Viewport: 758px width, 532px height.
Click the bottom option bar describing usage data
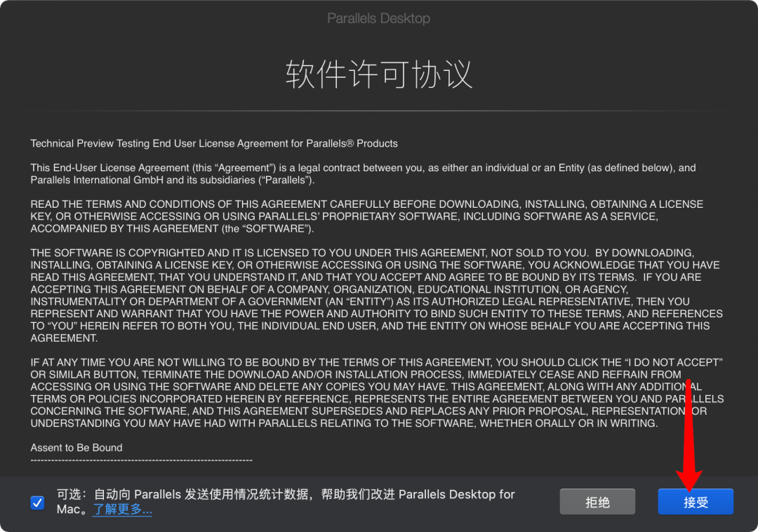click(x=281, y=501)
